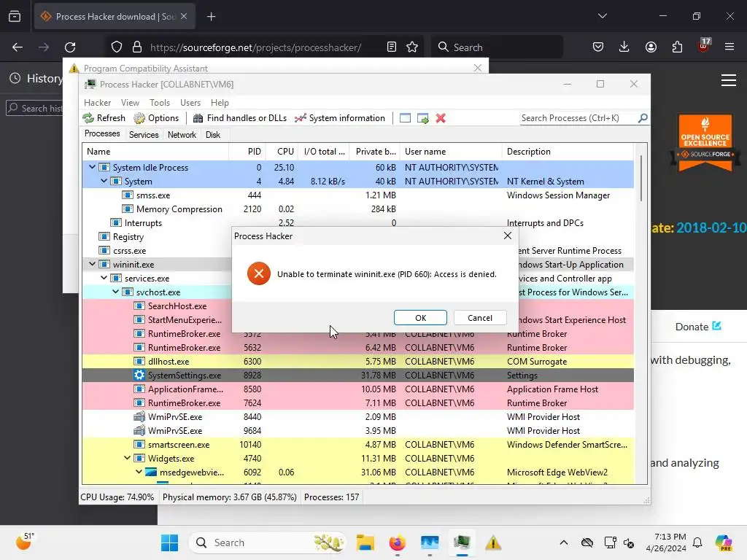
Task: Click Firefox reload page icon
Action: coord(70,47)
